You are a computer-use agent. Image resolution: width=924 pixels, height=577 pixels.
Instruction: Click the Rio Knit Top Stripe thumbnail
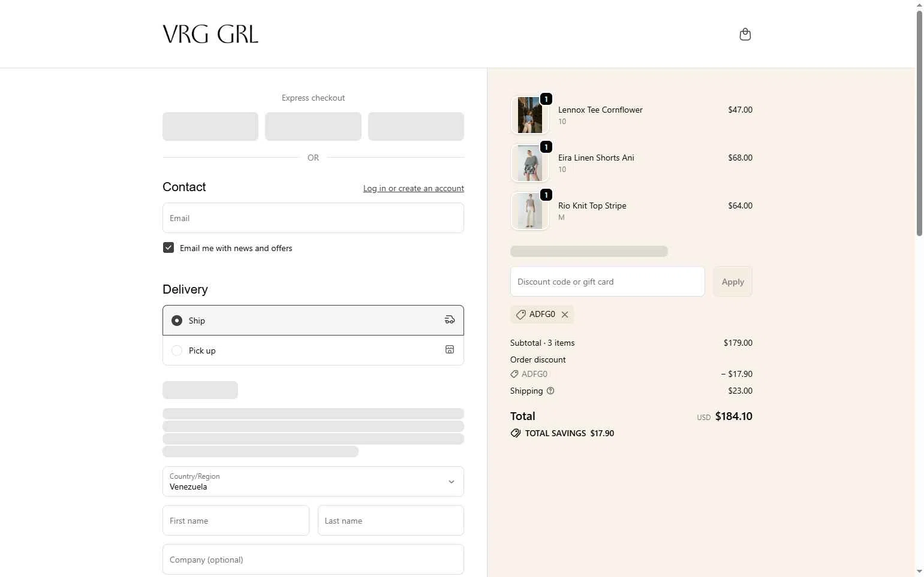pos(530,211)
